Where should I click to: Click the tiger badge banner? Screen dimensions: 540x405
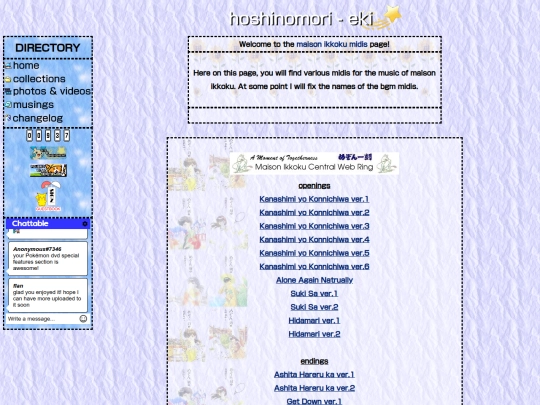pyautogui.click(x=48, y=170)
